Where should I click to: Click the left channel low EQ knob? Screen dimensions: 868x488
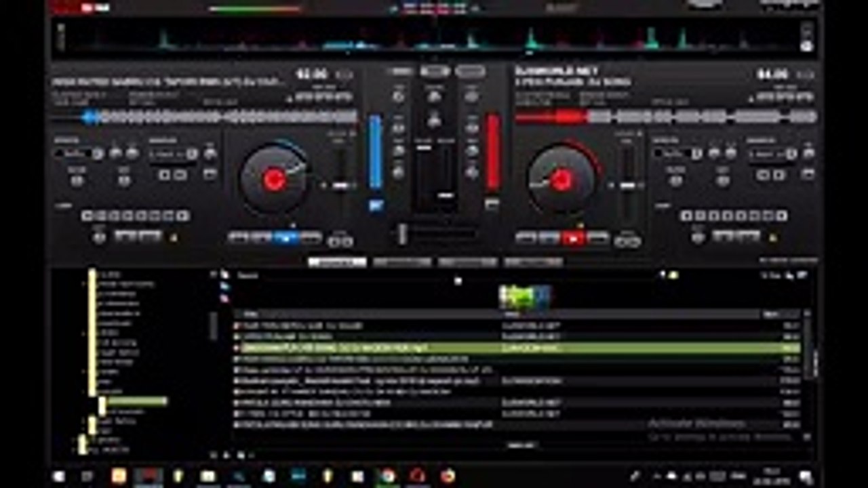[x=399, y=172]
